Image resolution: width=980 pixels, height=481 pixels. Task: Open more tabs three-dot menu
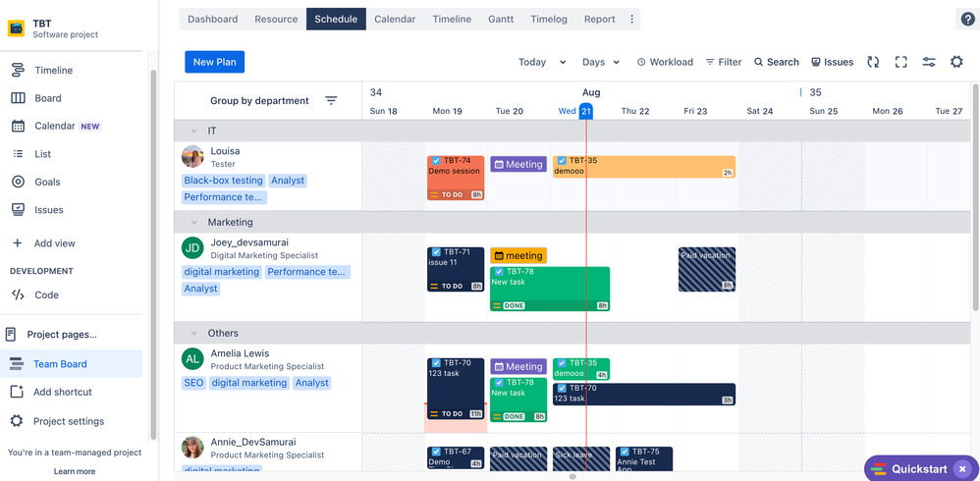point(631,20)
